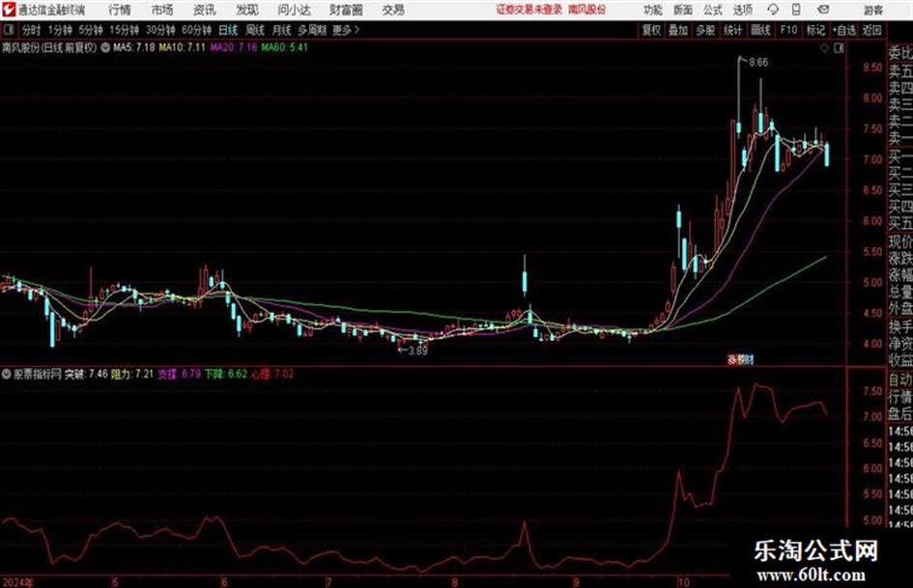Open the sub-chart 股票指标网 indicator dropdown arrow

(x=7, y=374)
